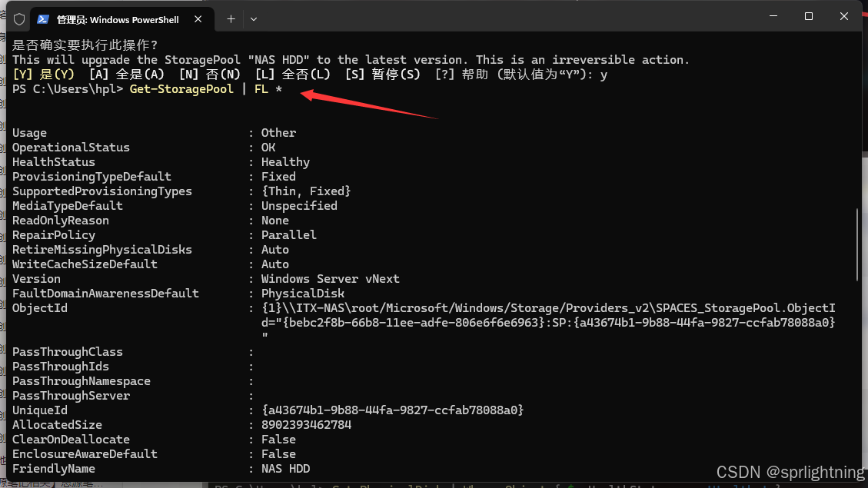Close the terminal window
Screen dimensions: 868x488
tap(843, 16)
